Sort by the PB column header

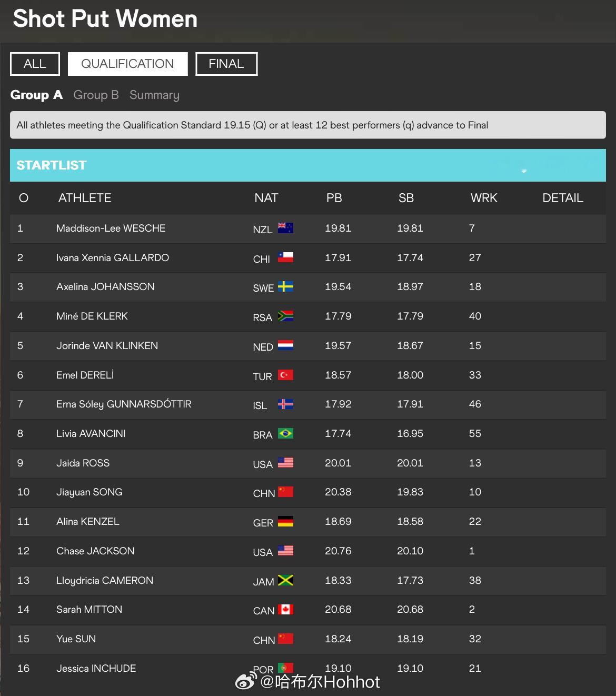coord(334,198)
